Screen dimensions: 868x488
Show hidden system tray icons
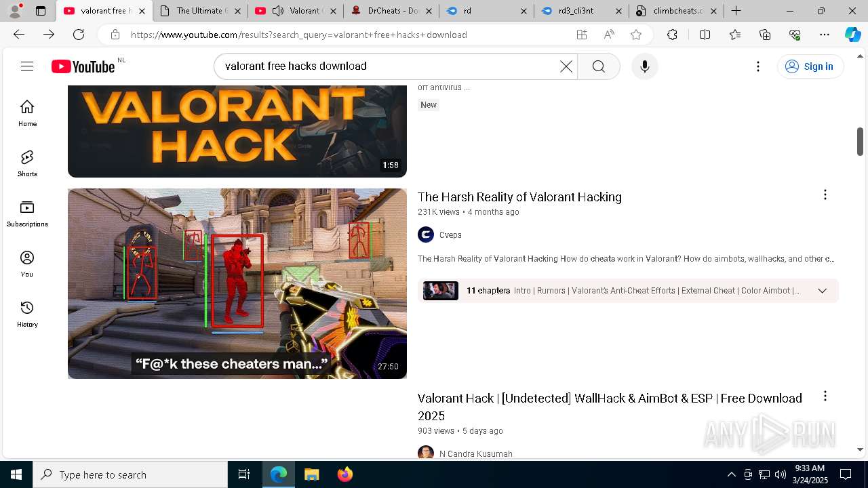point(731,474)
